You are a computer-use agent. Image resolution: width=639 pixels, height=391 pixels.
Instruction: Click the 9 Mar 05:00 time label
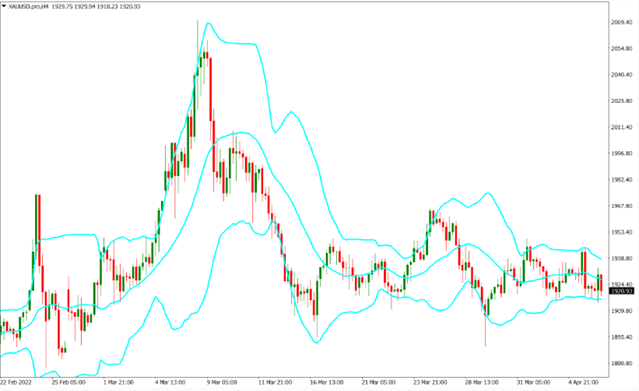(x=222, y=382)
